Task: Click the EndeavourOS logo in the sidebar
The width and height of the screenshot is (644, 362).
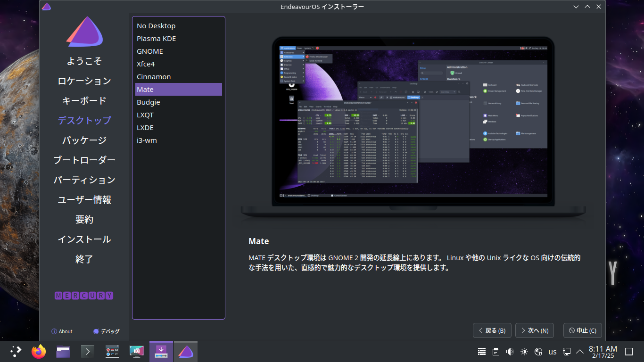Action: [84, 32]
